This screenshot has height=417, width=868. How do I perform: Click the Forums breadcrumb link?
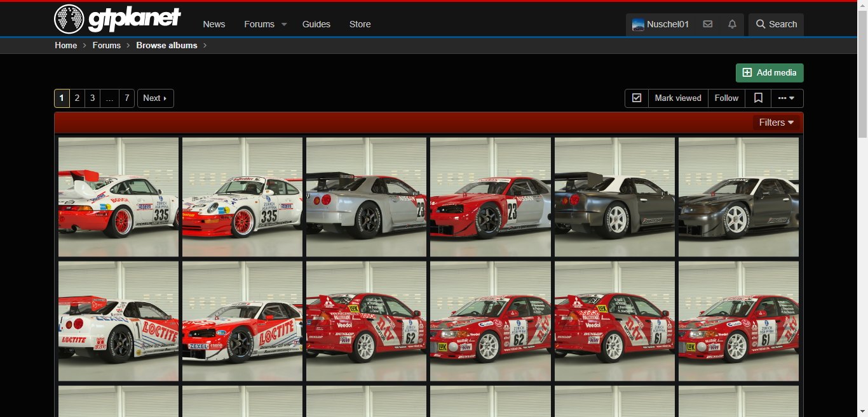107,46
